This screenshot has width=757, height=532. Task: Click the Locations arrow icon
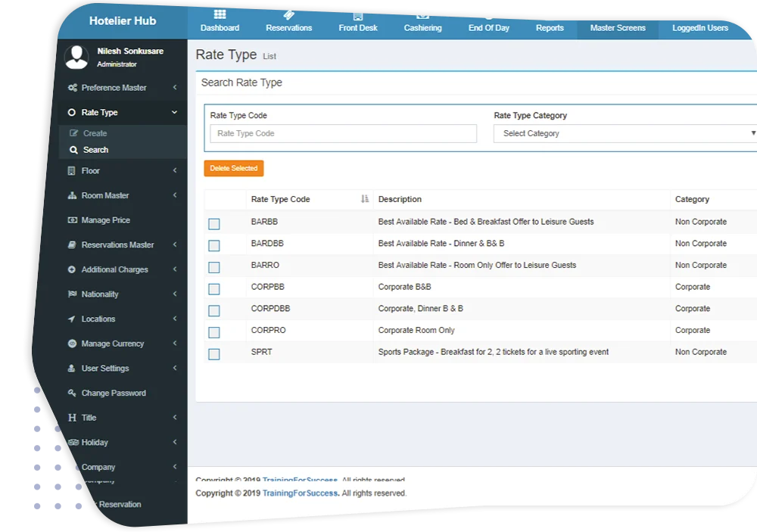coord(71,319)
